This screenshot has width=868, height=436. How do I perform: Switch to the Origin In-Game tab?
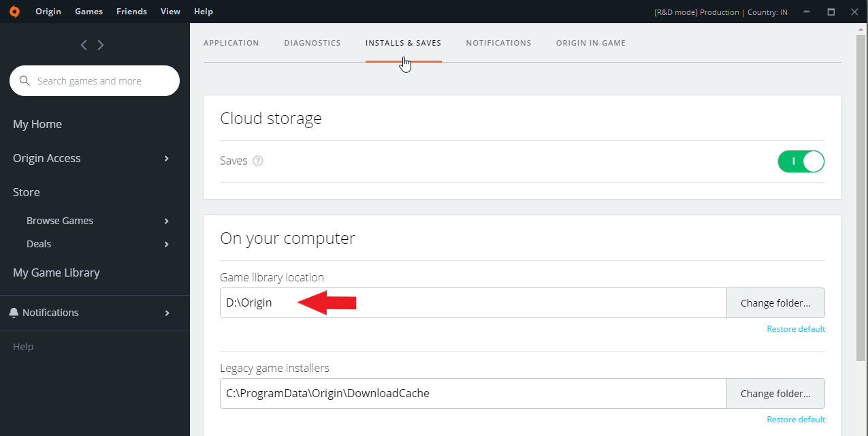pos(590,43)
